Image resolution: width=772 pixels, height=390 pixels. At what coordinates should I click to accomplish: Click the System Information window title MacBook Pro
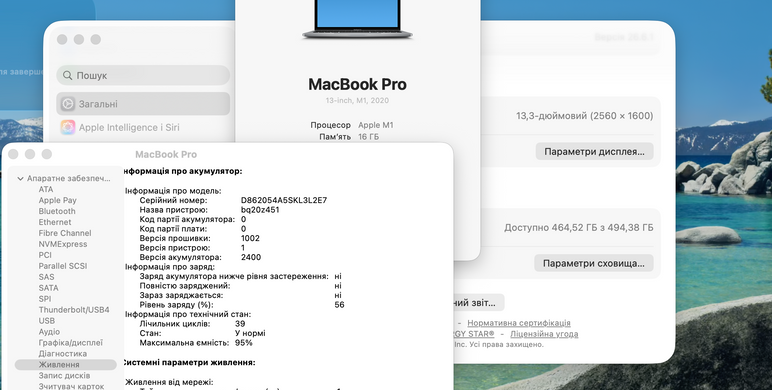pos(166,154)
